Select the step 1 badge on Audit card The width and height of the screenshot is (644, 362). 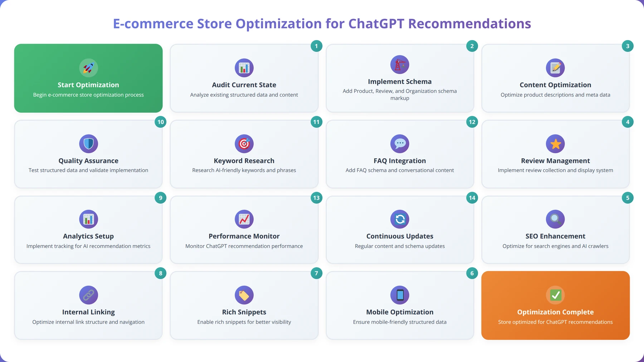(316, 46)
